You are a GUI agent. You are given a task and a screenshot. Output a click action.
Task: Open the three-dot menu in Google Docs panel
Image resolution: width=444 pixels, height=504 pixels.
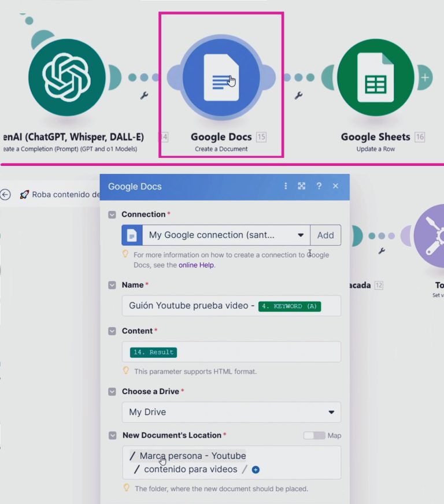tap(285, 186)
